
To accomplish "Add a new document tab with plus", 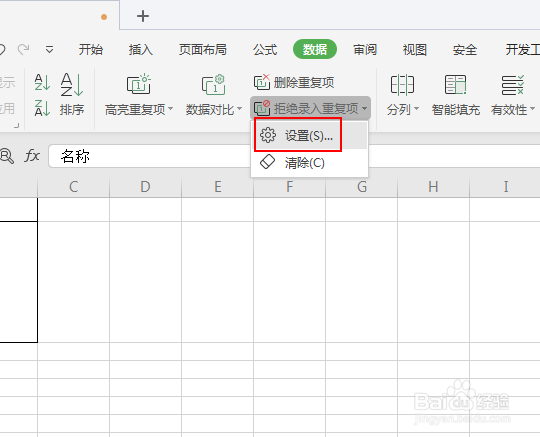I will pos(143,16).
